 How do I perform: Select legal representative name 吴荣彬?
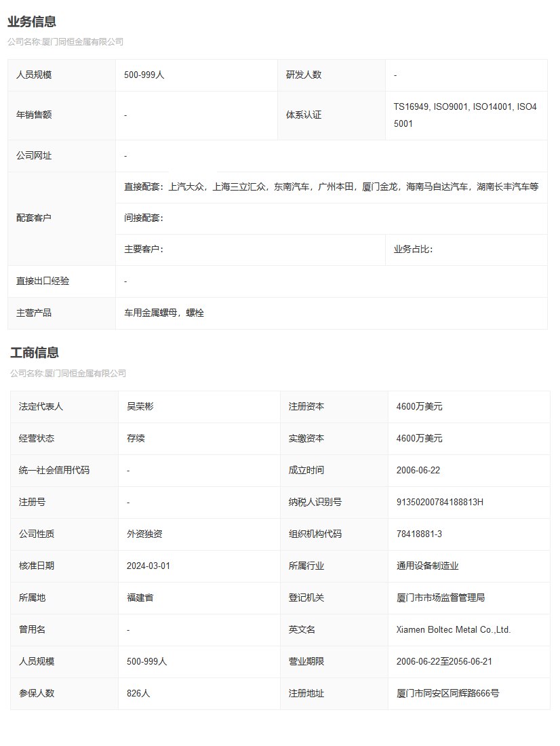140,407
